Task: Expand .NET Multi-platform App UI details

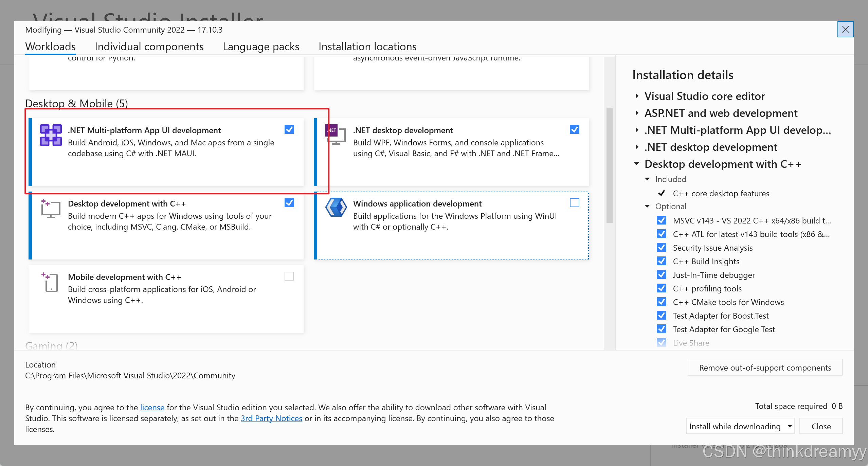Action: tap(637, 130)
